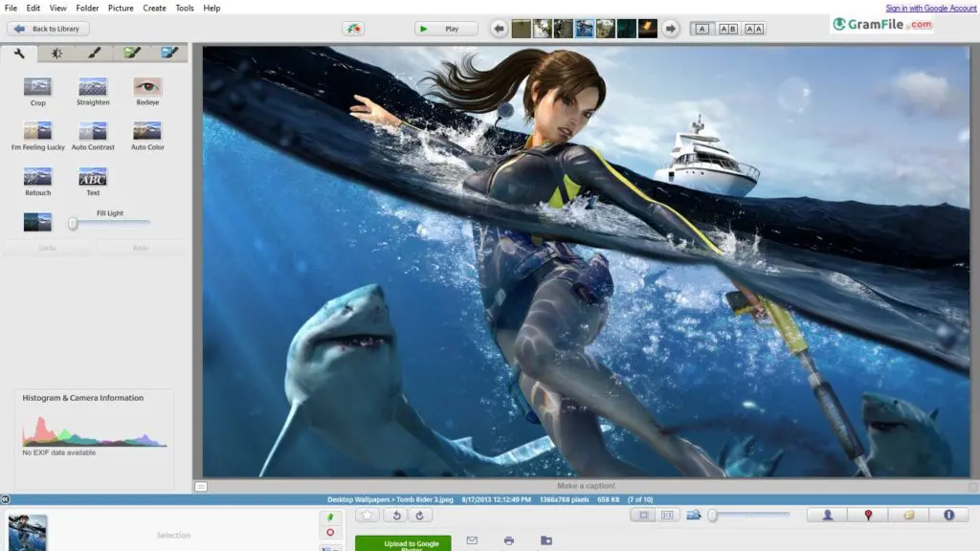Screen dimensions: 980x551
Task: Open the blue brush effects tab
Action: click(x=168, y=54)
